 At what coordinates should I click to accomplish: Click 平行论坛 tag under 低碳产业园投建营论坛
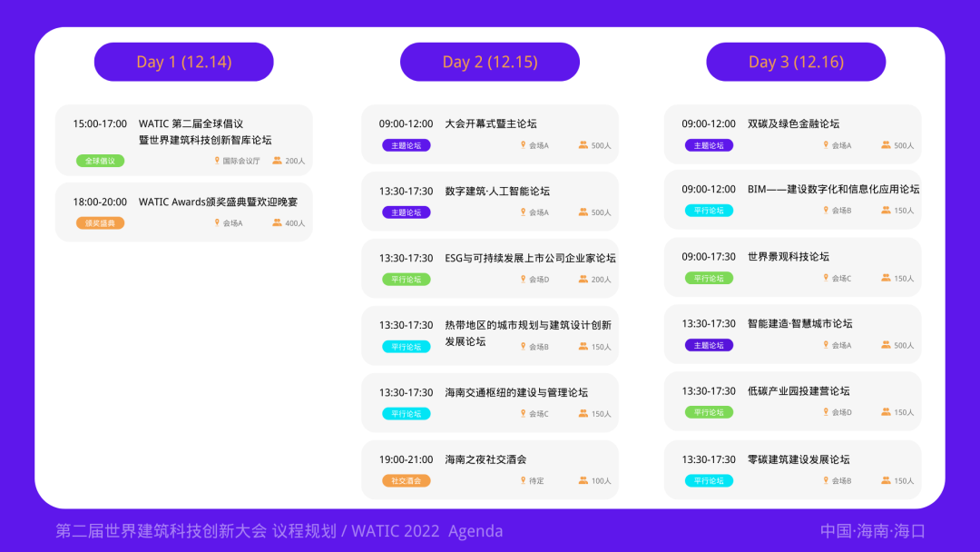[709, 412]
